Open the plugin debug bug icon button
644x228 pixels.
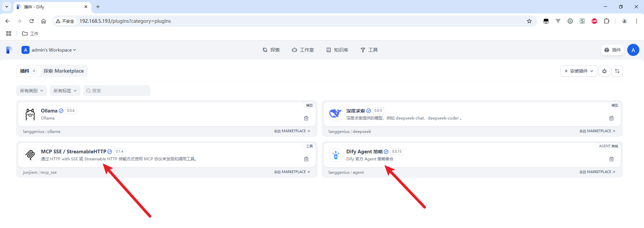(x=604, y=71)
